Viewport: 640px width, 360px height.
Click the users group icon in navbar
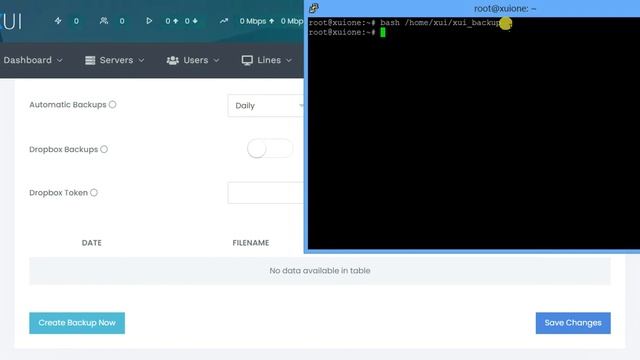pyautogui.click(x=173, y=60)
